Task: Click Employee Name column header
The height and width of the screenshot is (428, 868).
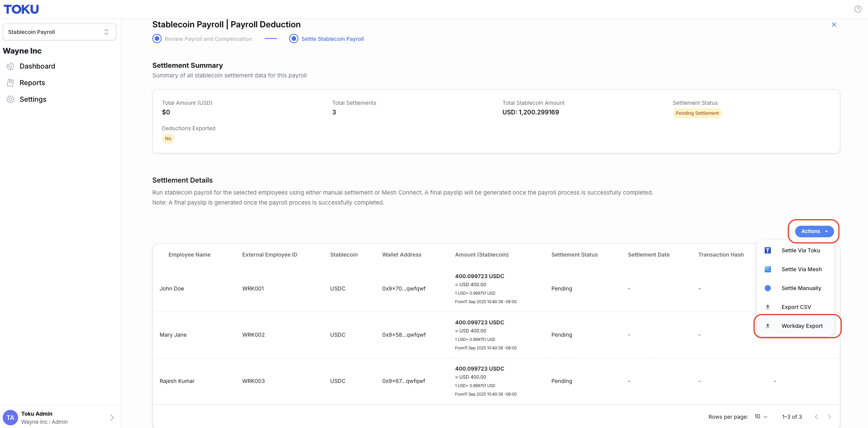Action: coord(189,255)
